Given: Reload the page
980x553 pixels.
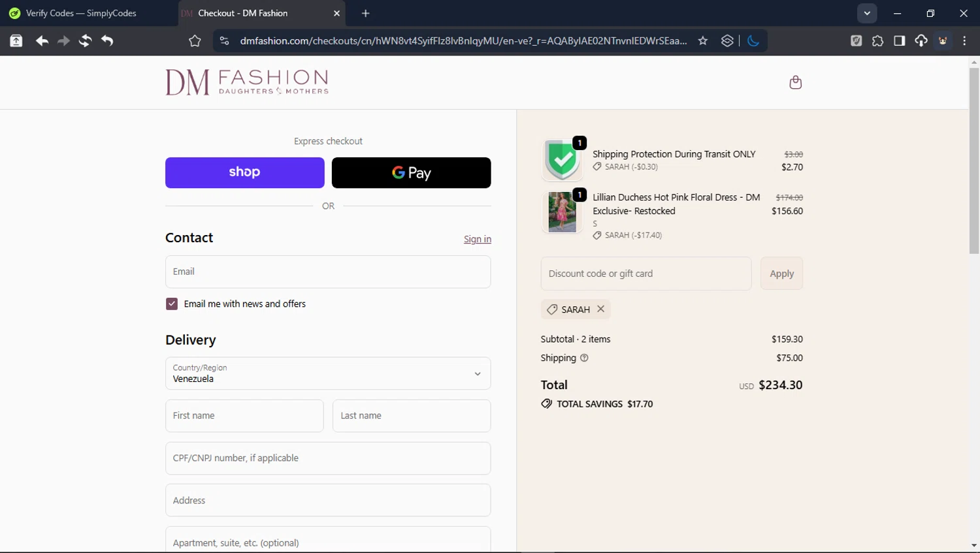Looking at the screenshot, I should pos(85,40).
